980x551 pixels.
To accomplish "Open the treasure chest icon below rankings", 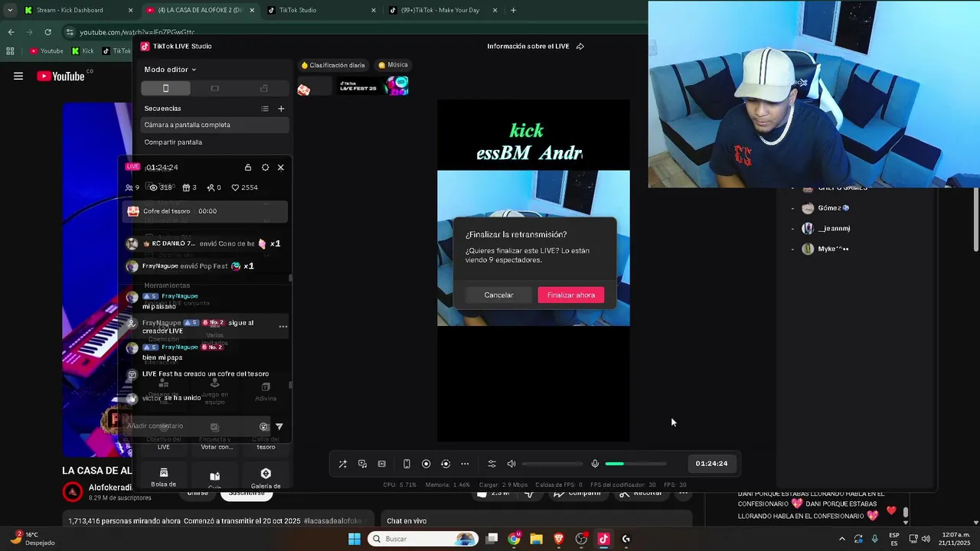I will pos(304,90).
